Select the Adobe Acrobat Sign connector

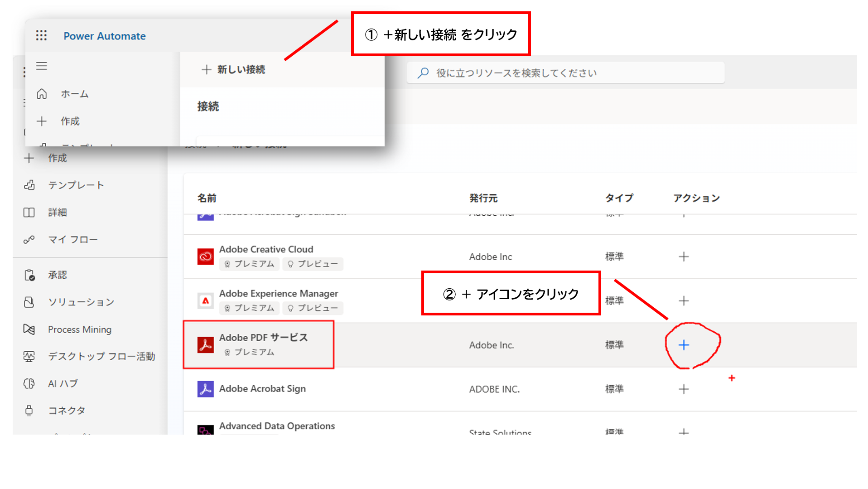(x=262, y=389)
